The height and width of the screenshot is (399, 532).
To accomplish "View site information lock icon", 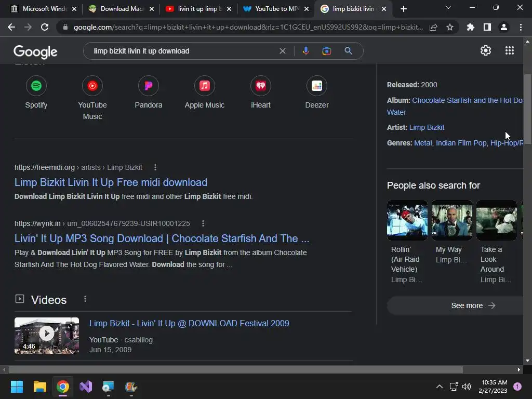I will (x=65, y=27).
